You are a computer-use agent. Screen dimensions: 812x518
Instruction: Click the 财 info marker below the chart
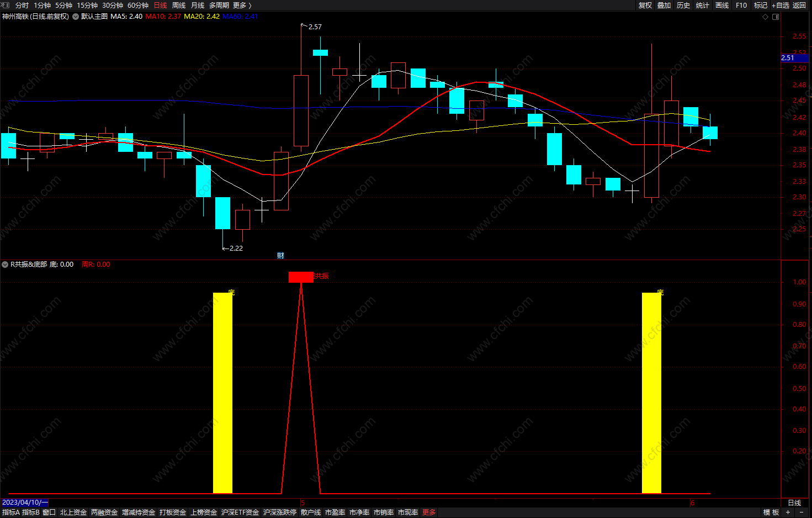point(280,255)
